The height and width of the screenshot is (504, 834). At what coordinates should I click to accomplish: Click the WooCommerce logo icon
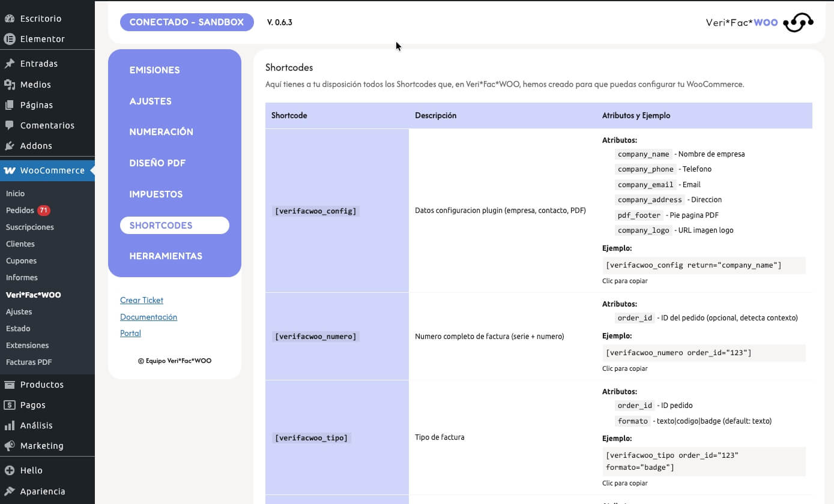10,170
